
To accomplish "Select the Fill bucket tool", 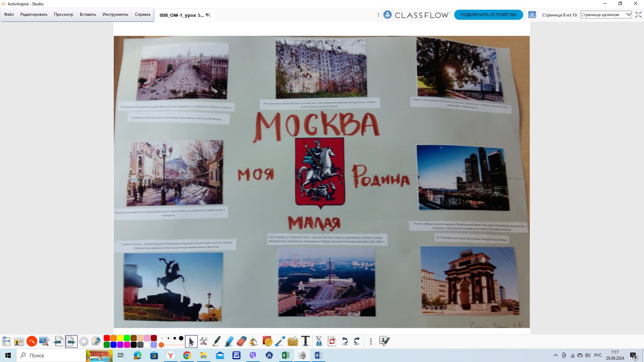I will point(254,342).
